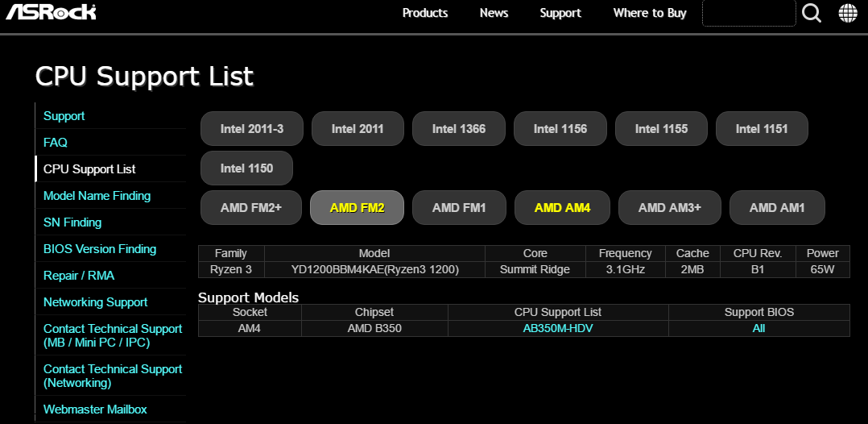The width and height of the screenshot is (868, 424).
Task: Open Contact Technical Support (Networking) link
Action: tap(113, 376)
